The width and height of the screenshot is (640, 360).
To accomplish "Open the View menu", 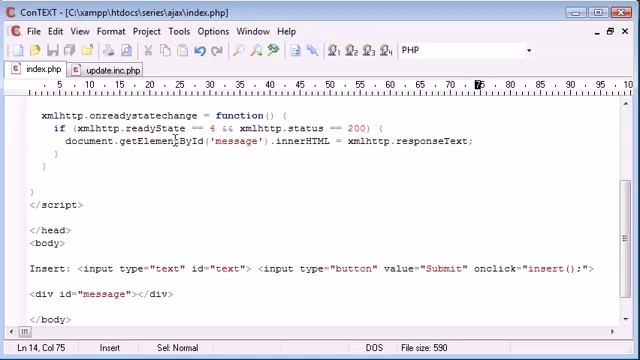I will (80, 31).
